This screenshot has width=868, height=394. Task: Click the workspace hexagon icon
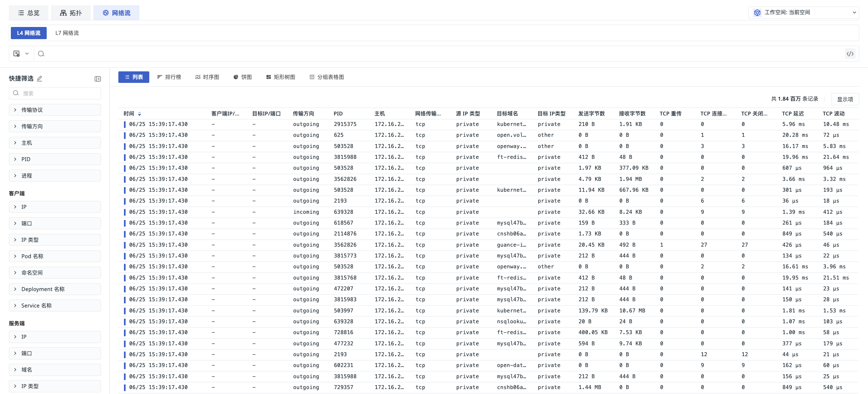[757, 12]
